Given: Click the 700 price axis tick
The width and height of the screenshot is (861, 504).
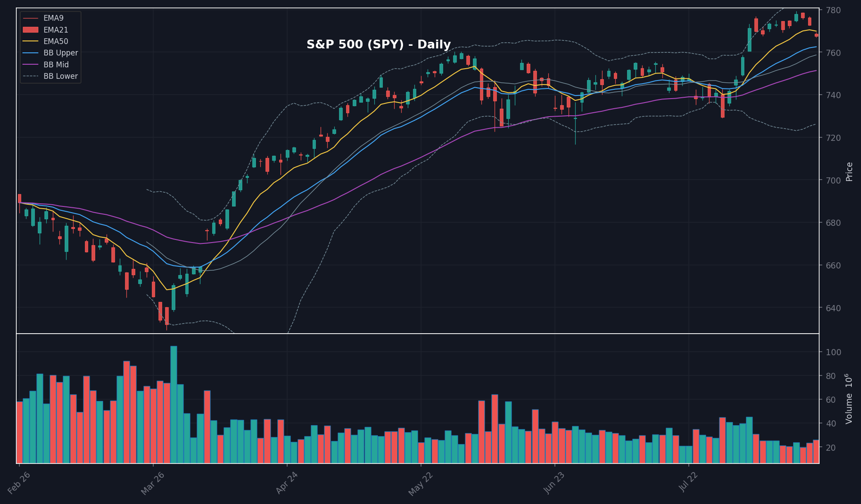Looking at the screenshot, I should tap(832, 180).
